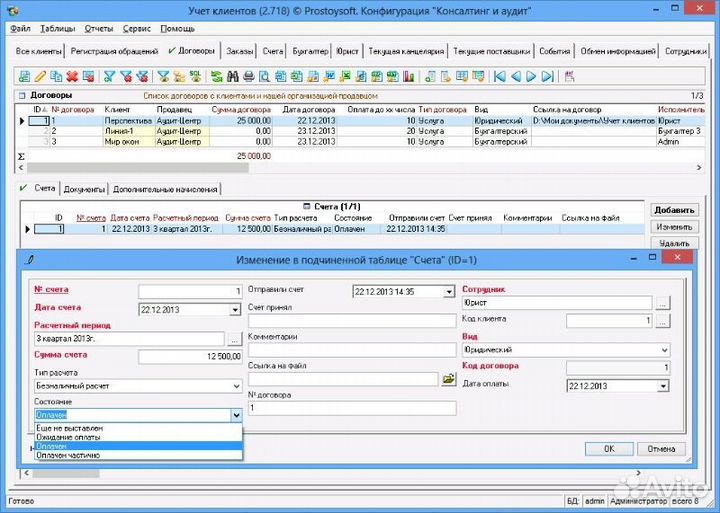The image size is (720, 513).
Task: Open search with the binoculars icon
Action: pos(232,76)
